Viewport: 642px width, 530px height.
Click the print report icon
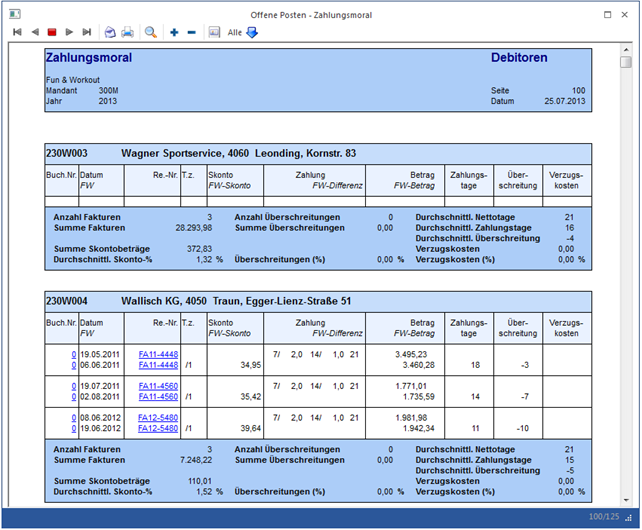(127, 32)
